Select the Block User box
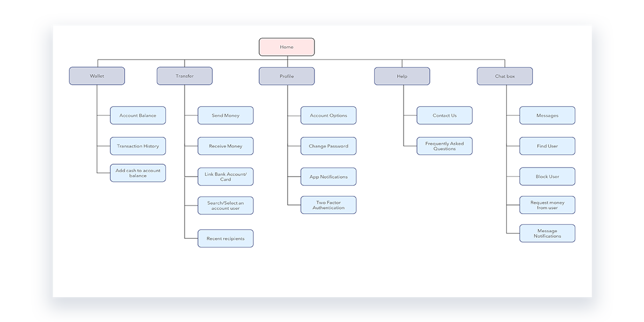This screenshot has width=644, height=322. [x=547, y=176]
